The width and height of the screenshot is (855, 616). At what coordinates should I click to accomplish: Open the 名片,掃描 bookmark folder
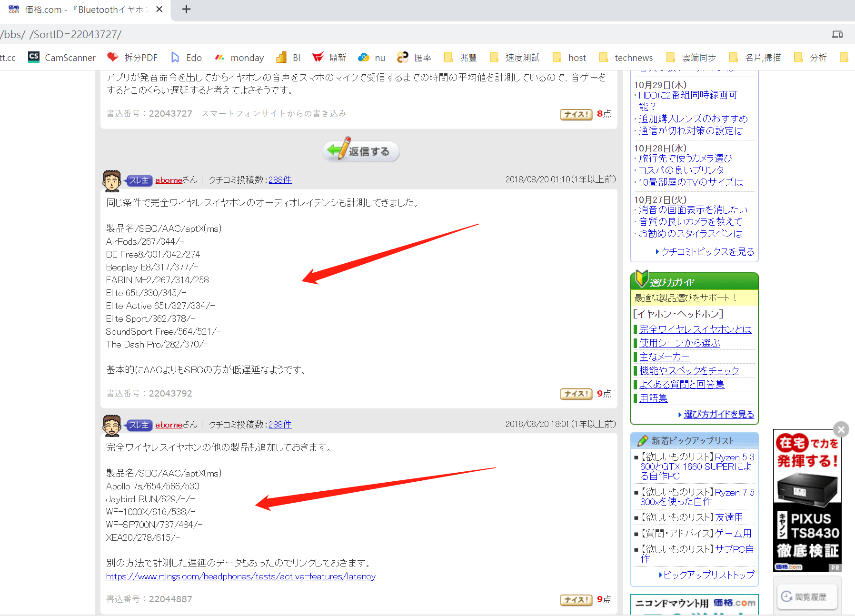[756, 58]
